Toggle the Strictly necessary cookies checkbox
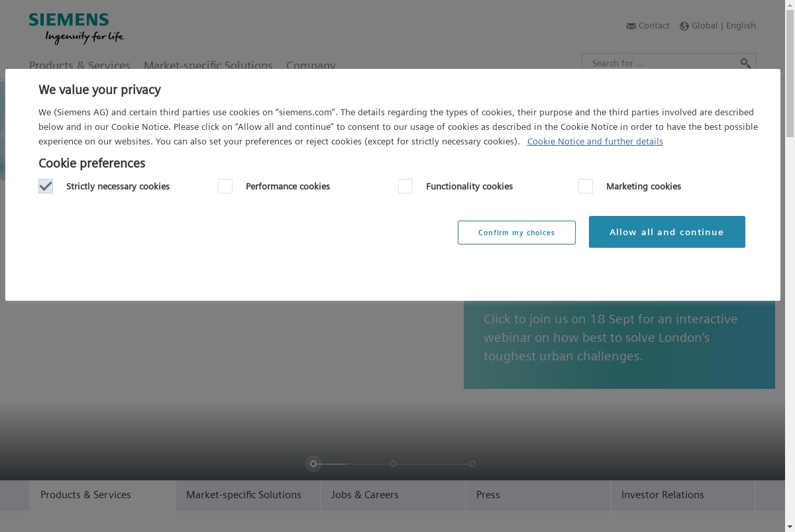This screenshot has height=532, width=795. pos(46,186)
